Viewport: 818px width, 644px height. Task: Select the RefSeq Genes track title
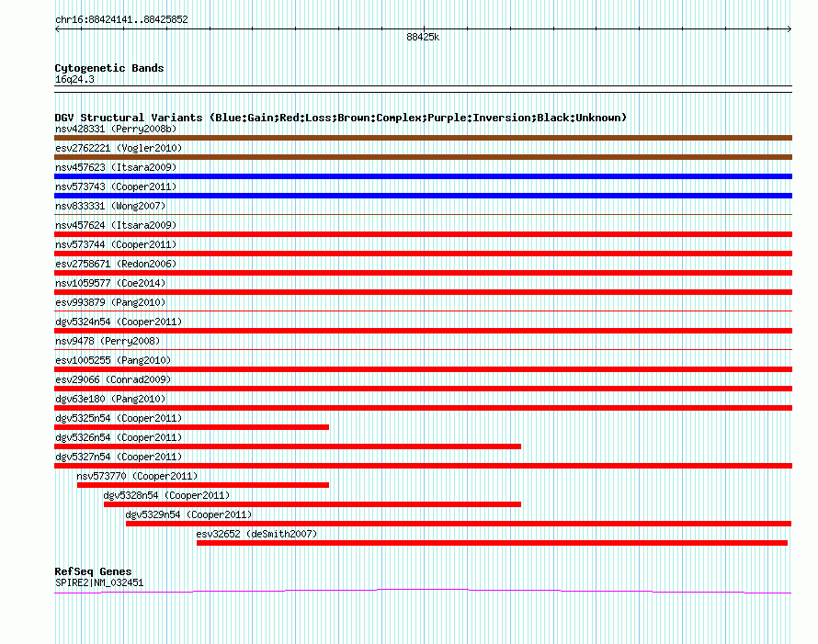point(93,571)
